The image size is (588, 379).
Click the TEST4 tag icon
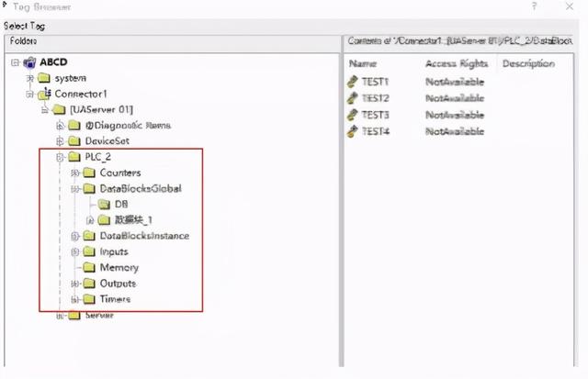(353, 131)
